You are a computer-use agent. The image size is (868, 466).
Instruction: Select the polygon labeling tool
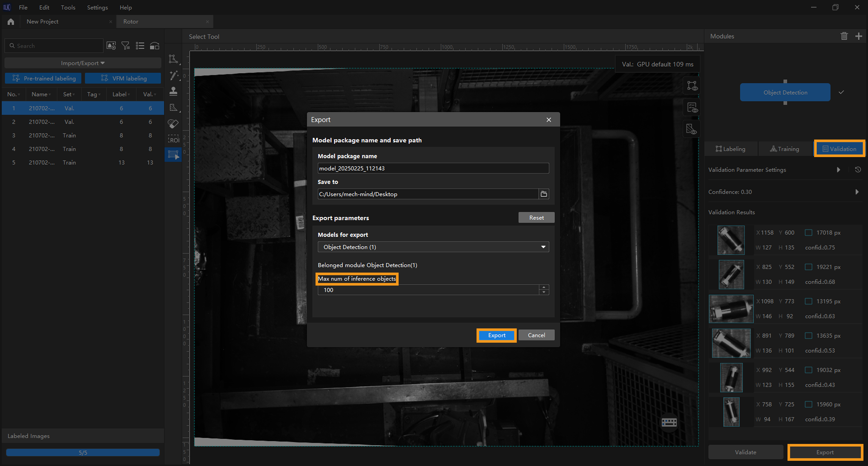174,59
